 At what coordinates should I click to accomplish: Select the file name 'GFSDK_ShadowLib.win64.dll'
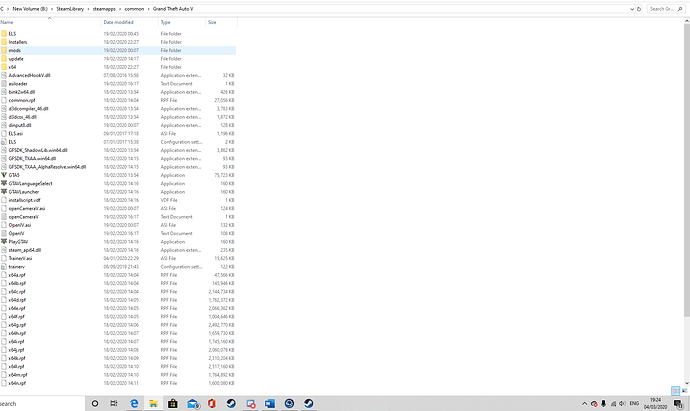tap(38, 150)
